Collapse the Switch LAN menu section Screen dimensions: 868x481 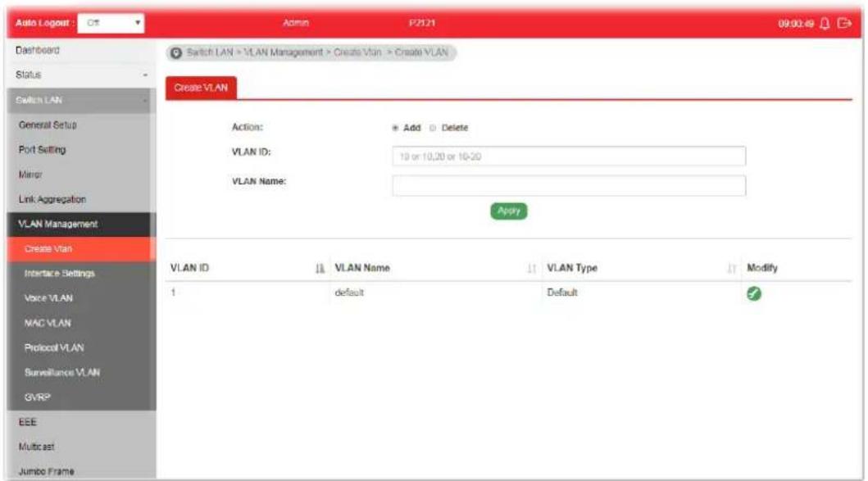[x=81, y=100]
